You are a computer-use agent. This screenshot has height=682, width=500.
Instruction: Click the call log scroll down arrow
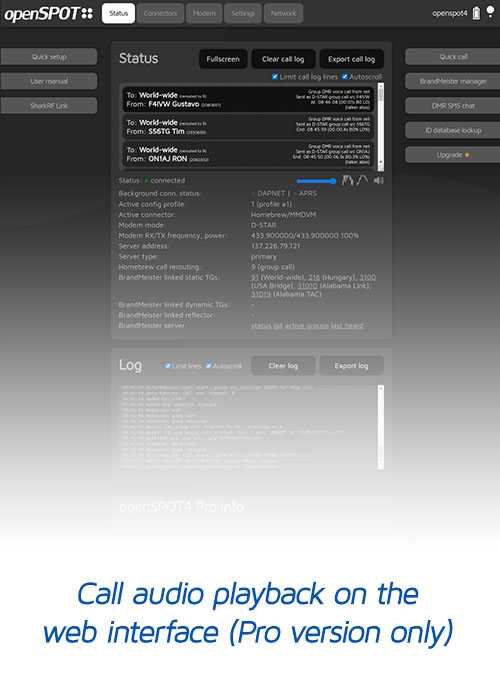click(x=381, y=163)
